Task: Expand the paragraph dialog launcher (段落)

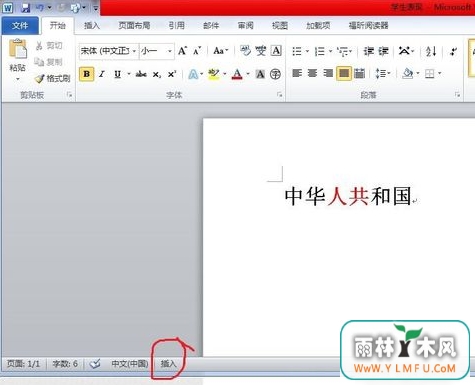Action: click(x=457, y=95)
